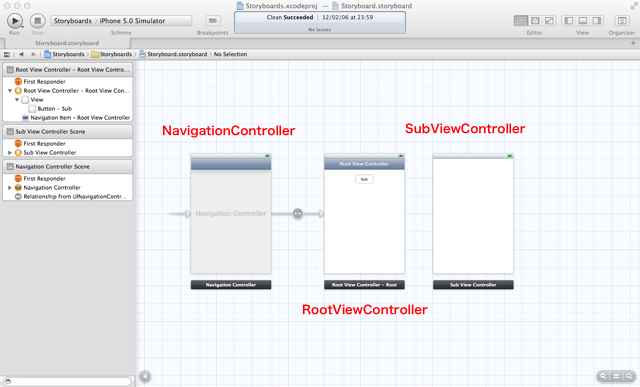Collapse the View disclosure triangle
The image size is (640, 387).
17,100
